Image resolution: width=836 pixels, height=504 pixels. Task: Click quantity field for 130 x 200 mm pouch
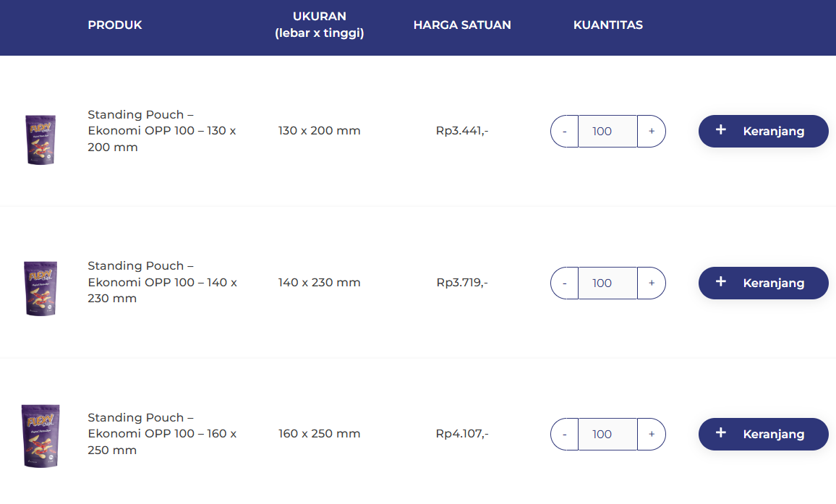click(x=607, y=132)
